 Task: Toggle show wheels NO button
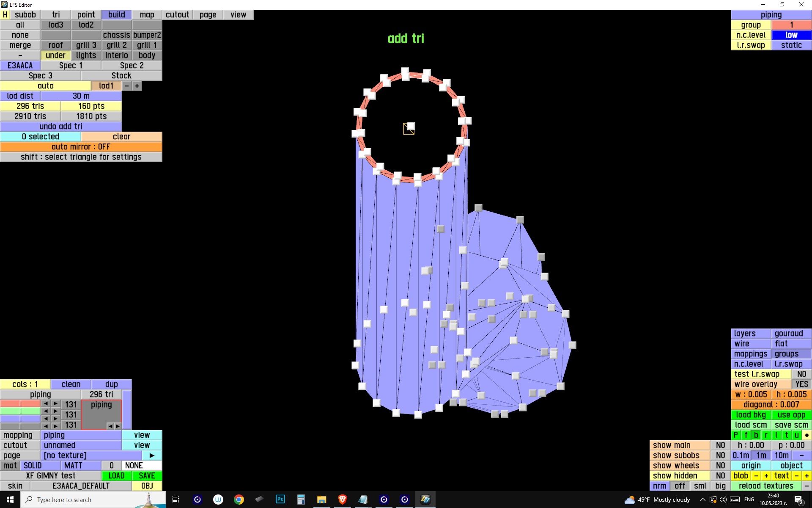(720, 466)
